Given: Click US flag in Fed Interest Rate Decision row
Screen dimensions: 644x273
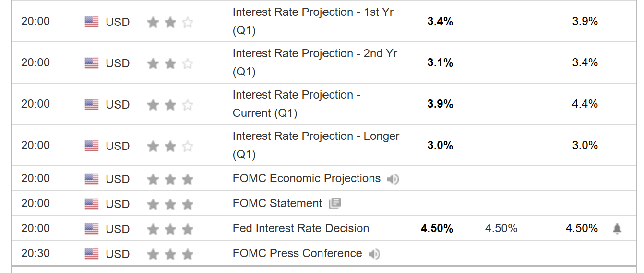Looking at the screenshot, I should pyautogui.click(x=91, y=229).
